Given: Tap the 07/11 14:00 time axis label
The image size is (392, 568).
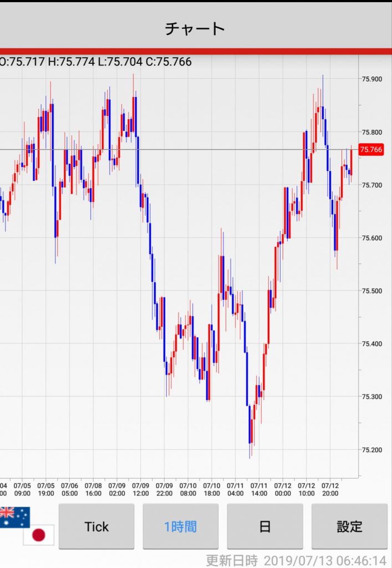Looking at the screenshot, I should click(259, 489).
